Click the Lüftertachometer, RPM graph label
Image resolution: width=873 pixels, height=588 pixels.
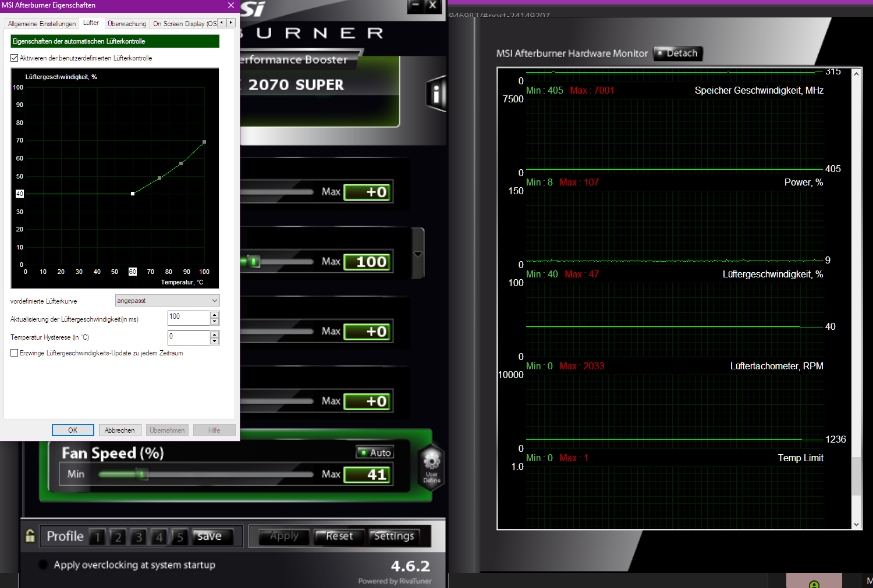(776, 366)
